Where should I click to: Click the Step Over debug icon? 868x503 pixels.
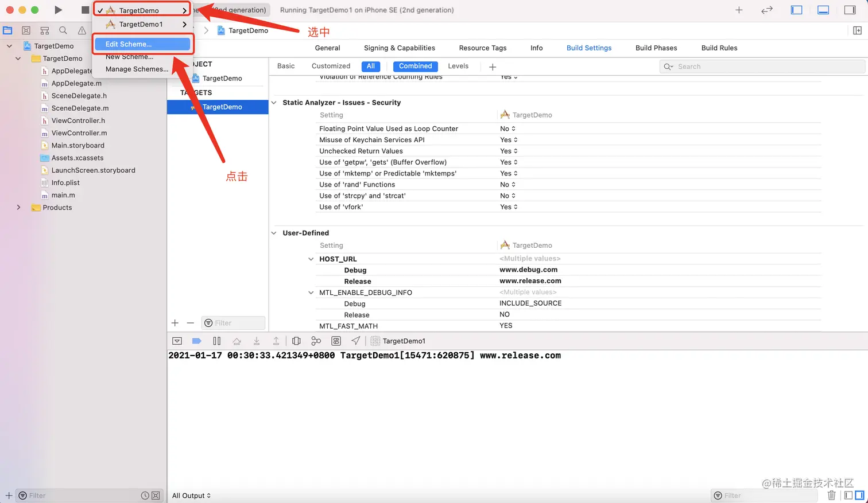point(237,341)
